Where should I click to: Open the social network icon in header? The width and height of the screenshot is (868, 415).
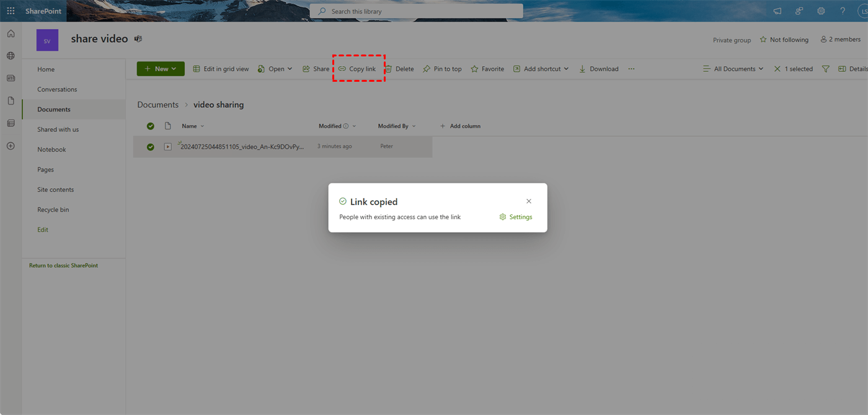tap(799, 11)
